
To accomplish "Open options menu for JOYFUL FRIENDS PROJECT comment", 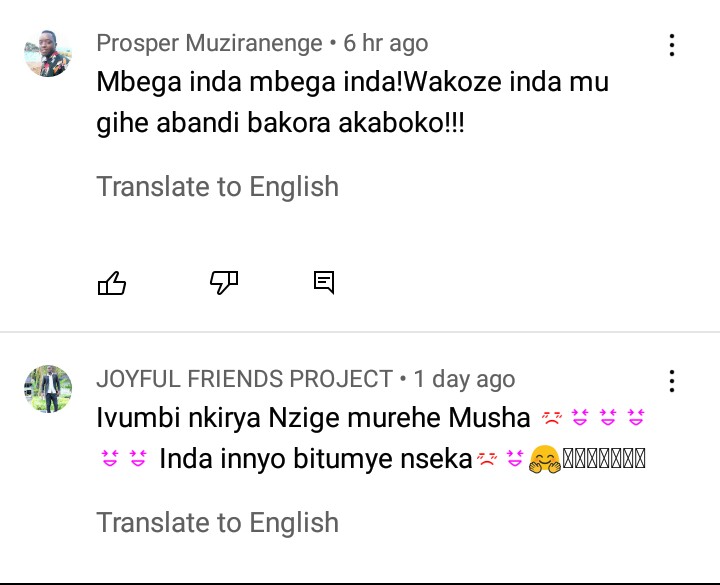I will pos(672,381).
